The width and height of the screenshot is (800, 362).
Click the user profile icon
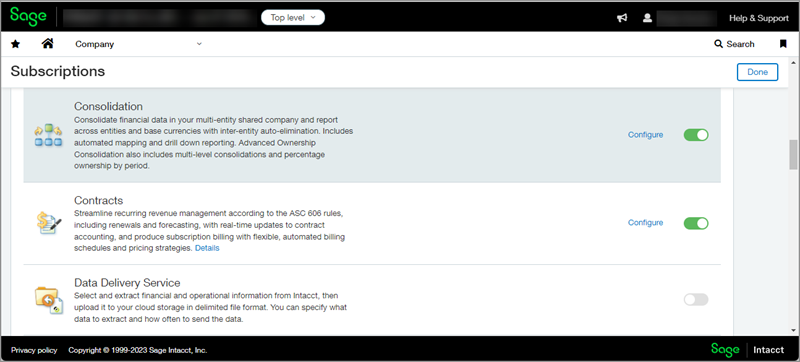click(647, 18)
